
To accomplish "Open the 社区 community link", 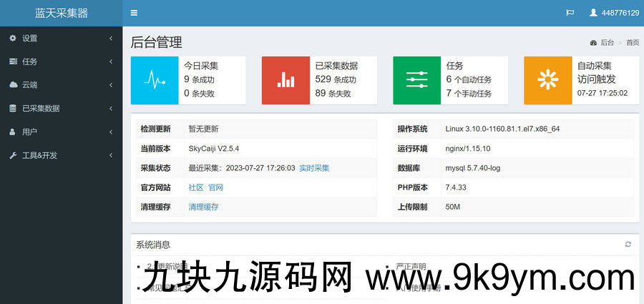I will coord(195,187).
